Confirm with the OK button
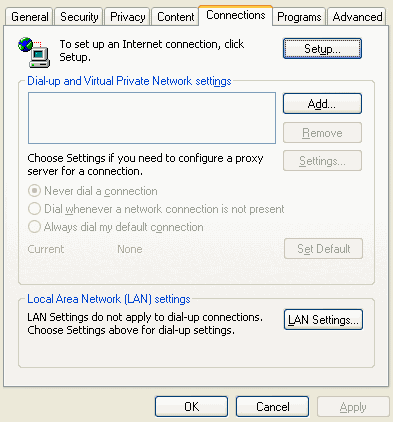This screenshot has width=393, height=422. tap(191, 407)
